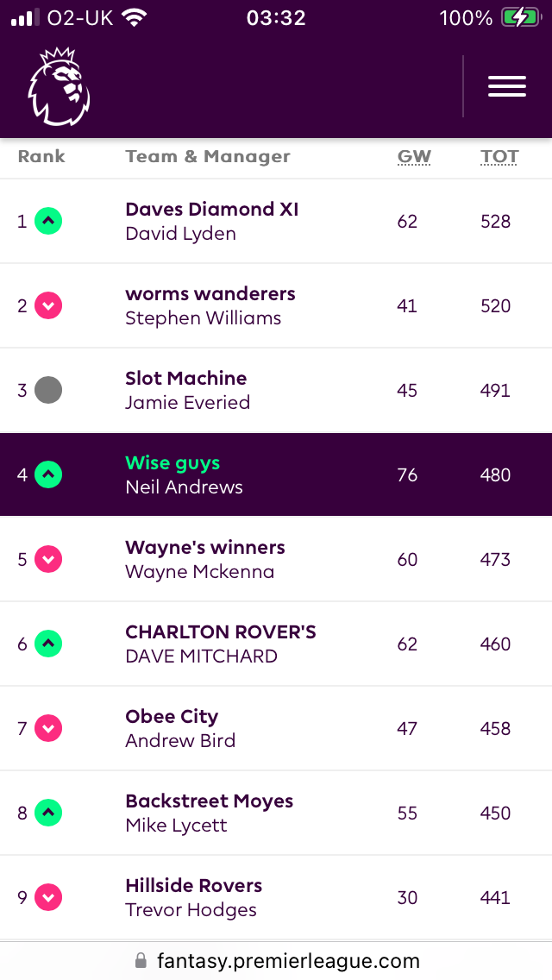Click grey circle indicator at rank 3
Screen dimensions: 552x980
pyautogui.click(x=48, y=390)
